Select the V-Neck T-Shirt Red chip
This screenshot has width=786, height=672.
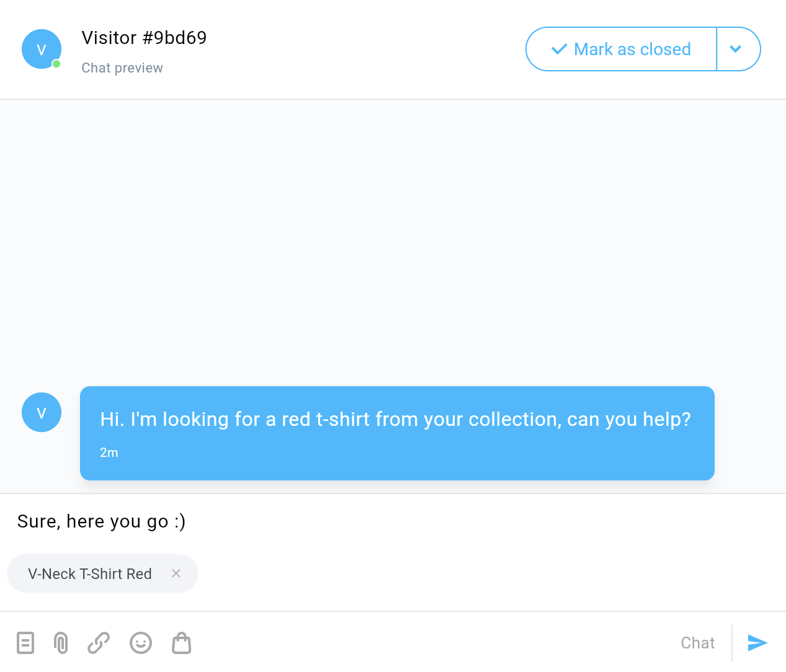click(x=90, y=574)
